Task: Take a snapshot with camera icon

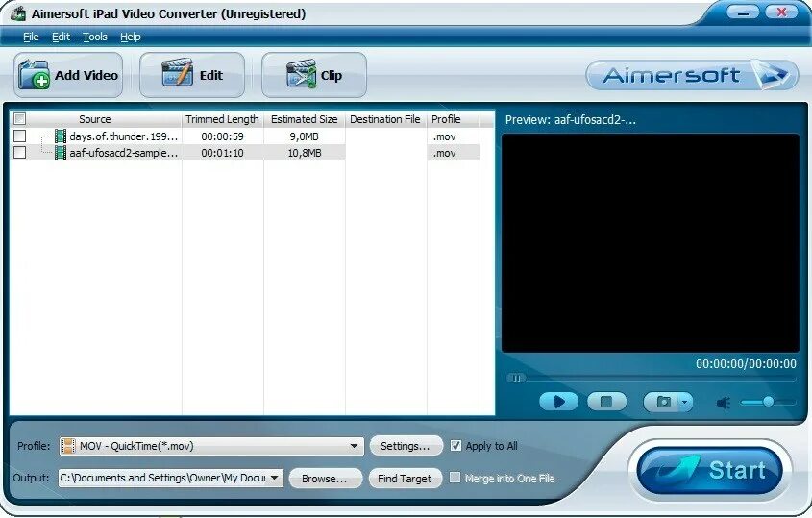Action: (x=662, y=402)
